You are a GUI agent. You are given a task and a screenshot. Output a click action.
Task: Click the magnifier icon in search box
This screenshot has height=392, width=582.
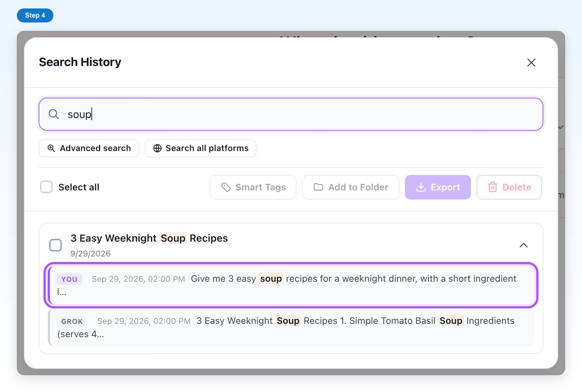(53, 114)
